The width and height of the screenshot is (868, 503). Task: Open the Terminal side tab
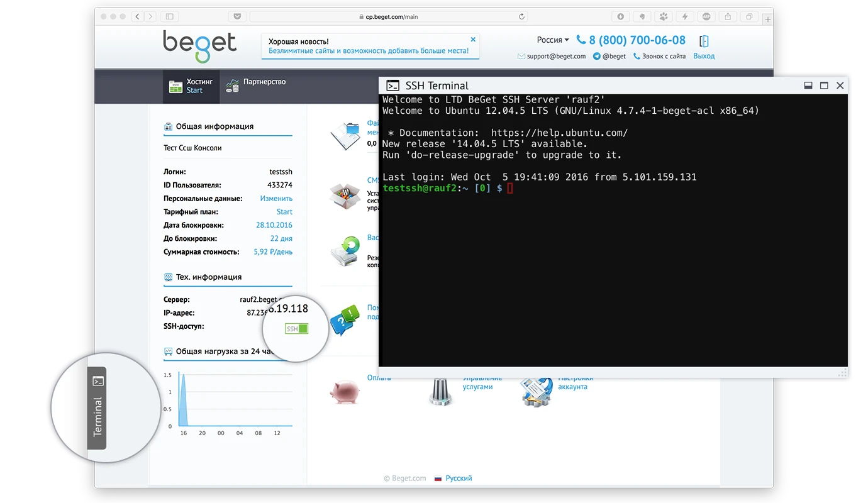(x=97, y=407)
